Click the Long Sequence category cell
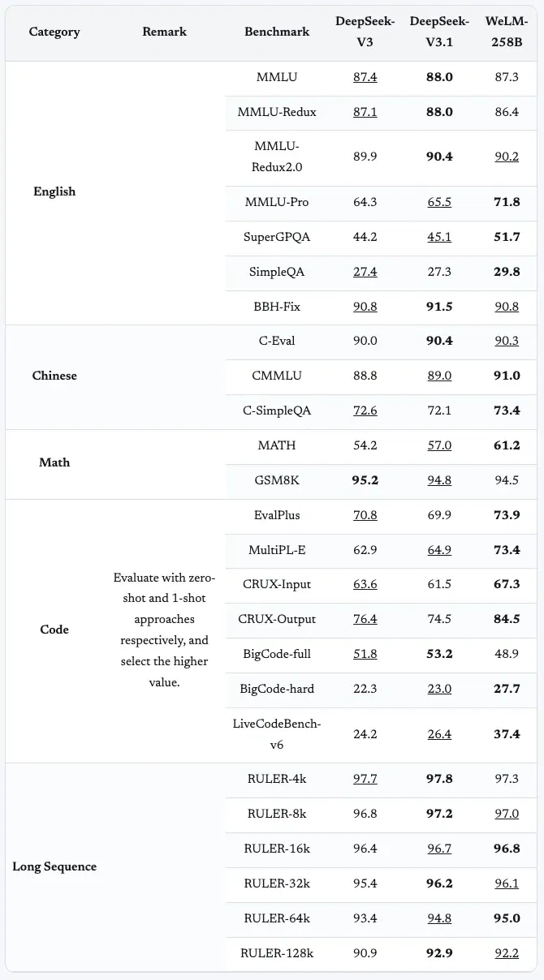544x980 pixels. point(54,866)
